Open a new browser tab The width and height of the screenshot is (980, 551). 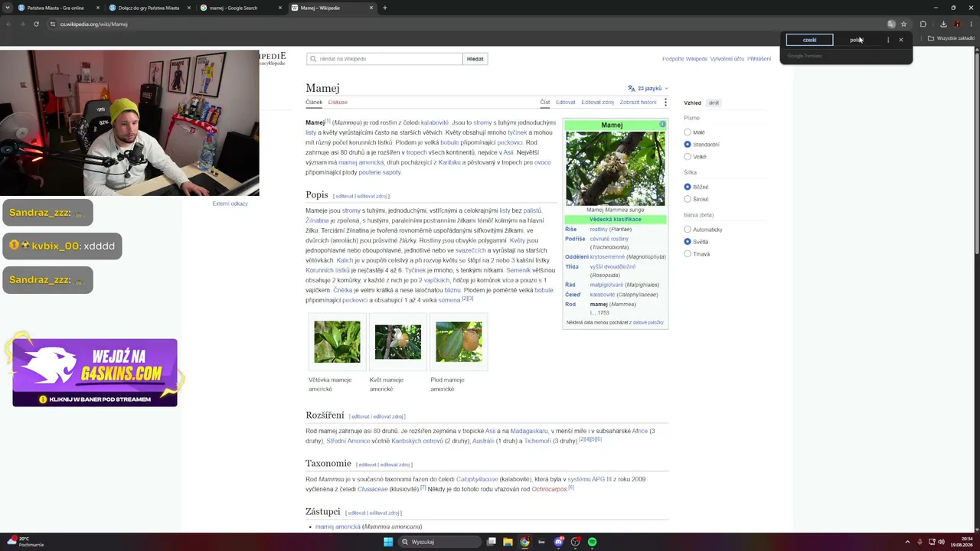384,8
